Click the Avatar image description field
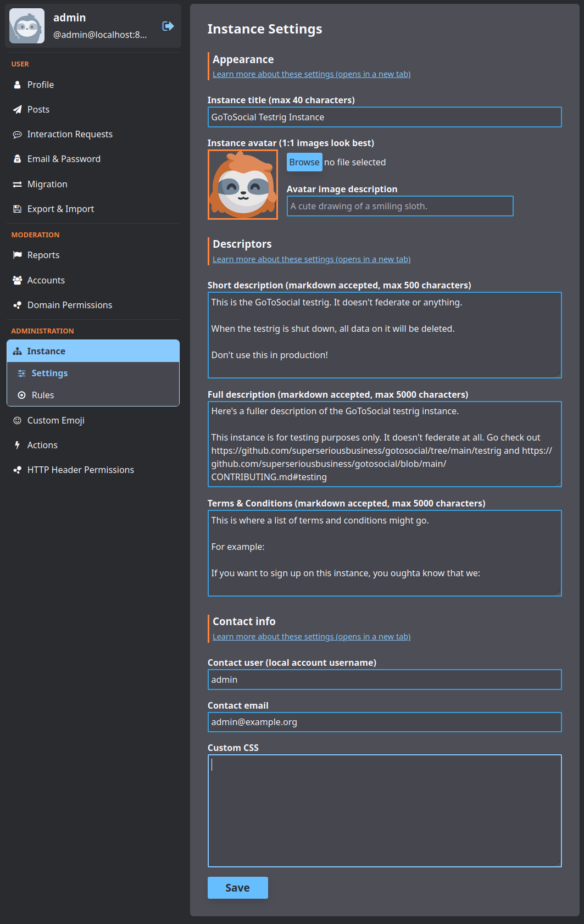This screenshot has width=584, height=924. click(399, 206)
